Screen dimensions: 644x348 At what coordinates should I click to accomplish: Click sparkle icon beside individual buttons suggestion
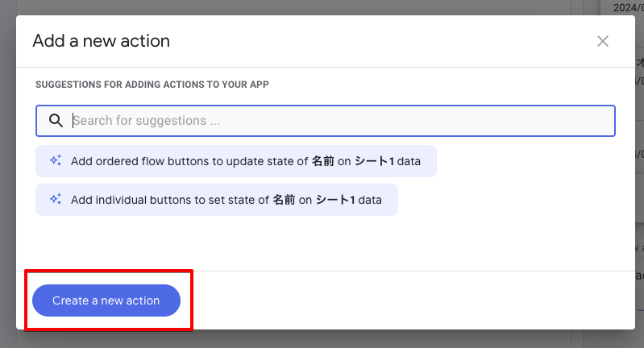[x=55, y=200]
